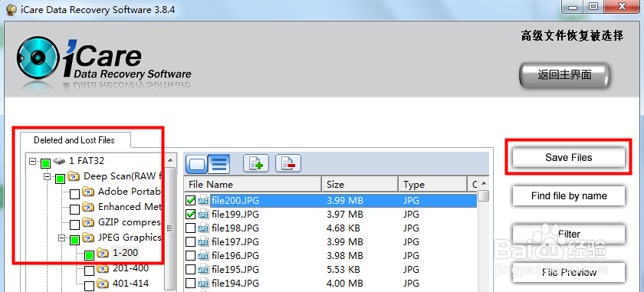The height and width of the screenshot is (292, 644).
Task: Check the file198.JPG checkbox
Action: click(x=191, y=228)
